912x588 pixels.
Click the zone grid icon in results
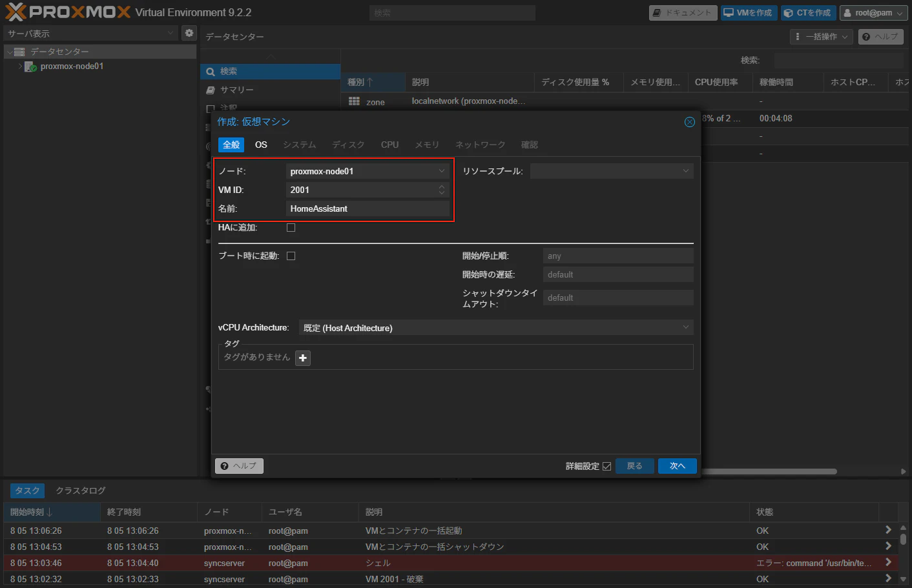click(354, 101)
